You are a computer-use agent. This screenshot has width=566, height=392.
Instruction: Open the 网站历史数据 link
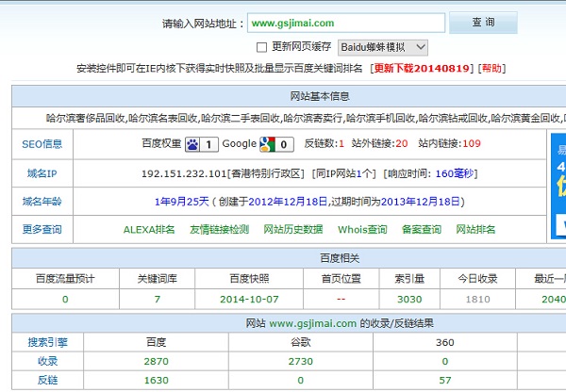click(293, 229)
